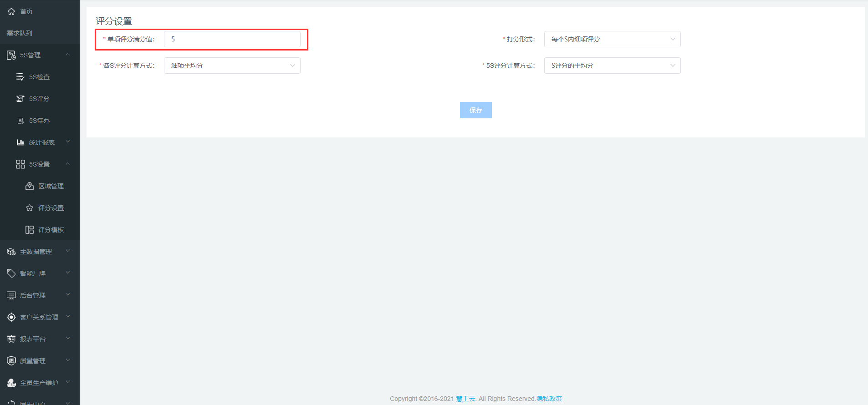
Task: Expand the 主数据管理 menu
Action: click(x=68, y=251)
